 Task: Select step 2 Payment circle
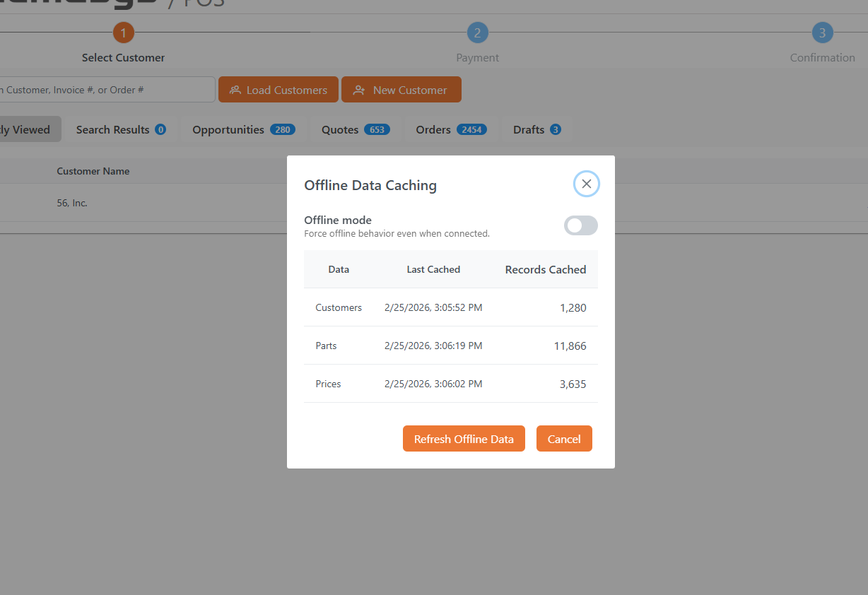[477, 33]
